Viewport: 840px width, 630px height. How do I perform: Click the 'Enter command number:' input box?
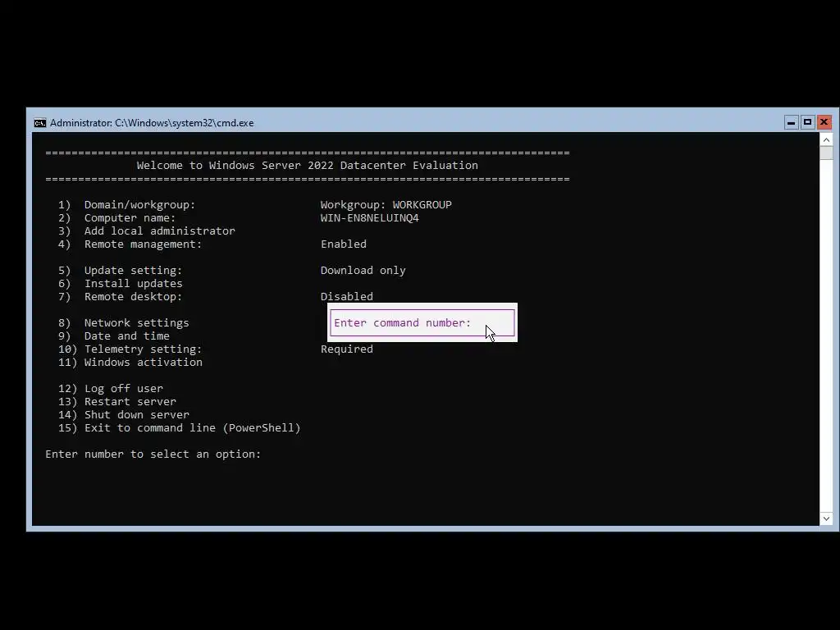(x=422, y=322)
